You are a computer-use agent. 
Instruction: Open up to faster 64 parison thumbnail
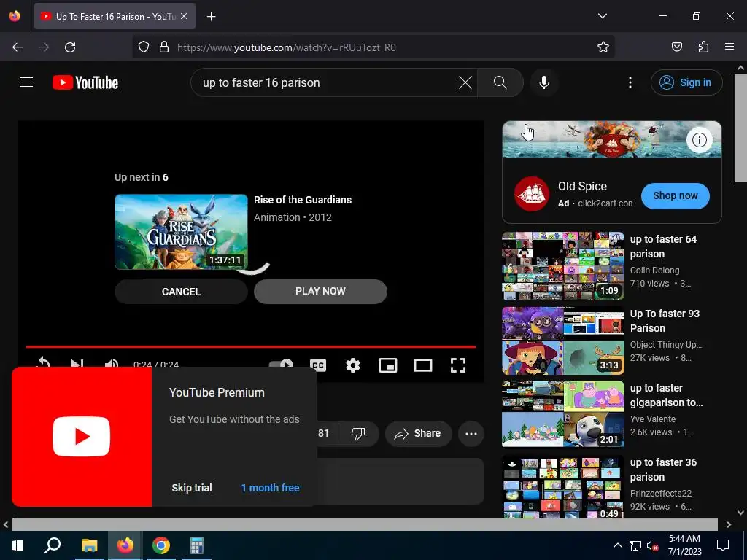pyautogui.click(x=562, y=265)
